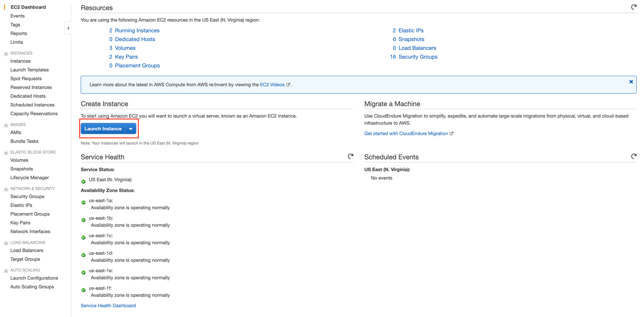The height and width of the screenshot is (317, 644).
Task: Go to Instances in sidebar
Action: click(21, 61)
